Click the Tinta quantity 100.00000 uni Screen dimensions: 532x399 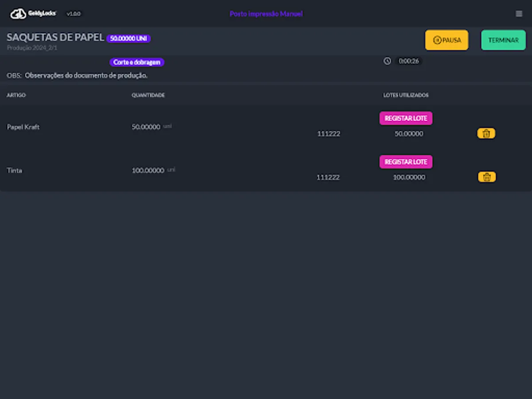coord(153,170)
